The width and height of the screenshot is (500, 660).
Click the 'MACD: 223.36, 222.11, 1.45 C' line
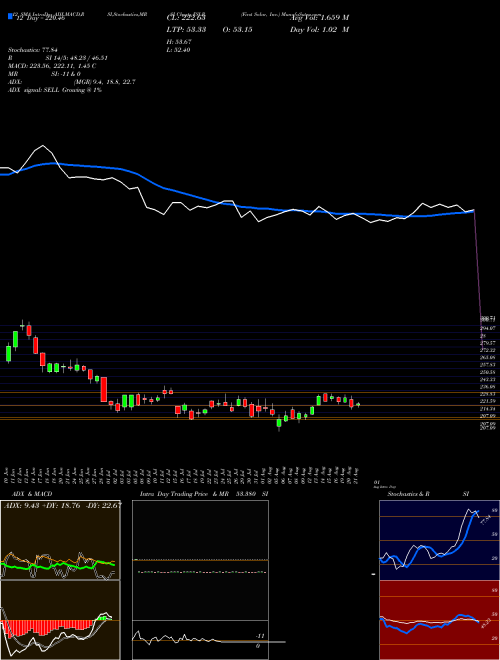point(52,66)
